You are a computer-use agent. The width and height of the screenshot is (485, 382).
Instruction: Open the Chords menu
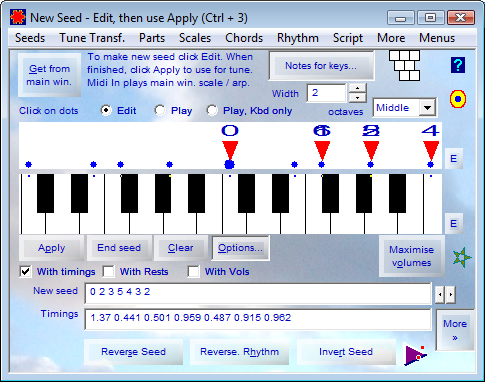[x=244, y=38]
